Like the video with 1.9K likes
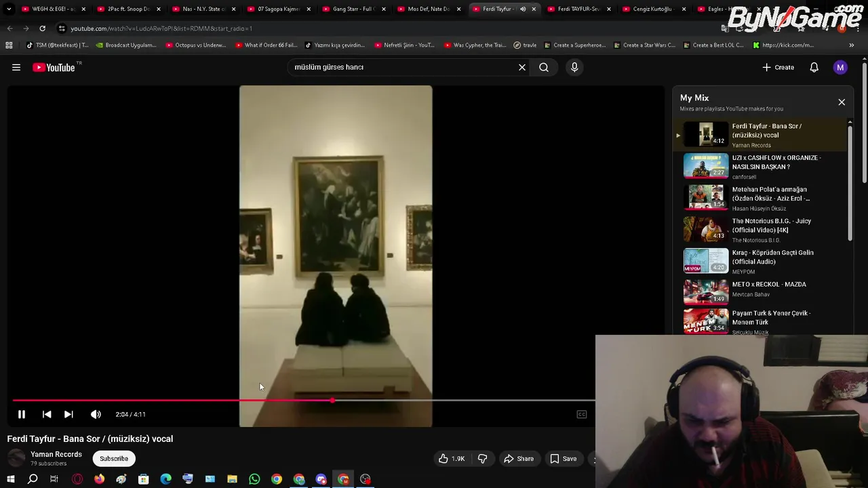 (451, 459)
